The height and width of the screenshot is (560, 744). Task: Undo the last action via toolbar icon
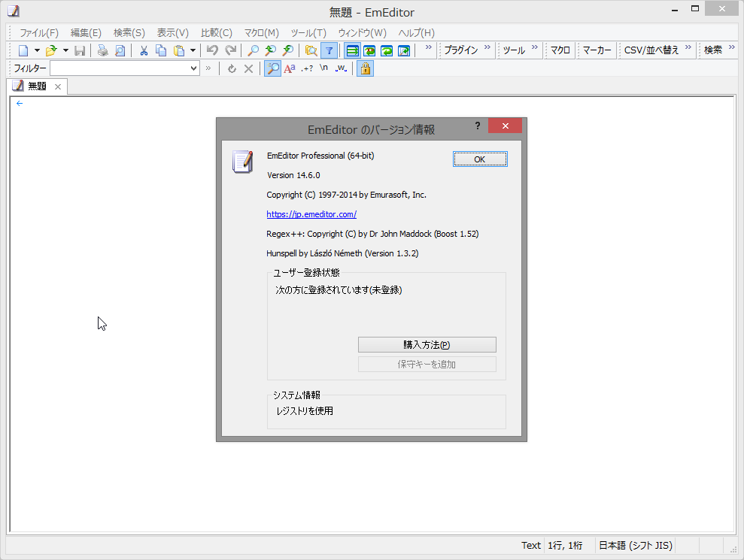point(213,50)
